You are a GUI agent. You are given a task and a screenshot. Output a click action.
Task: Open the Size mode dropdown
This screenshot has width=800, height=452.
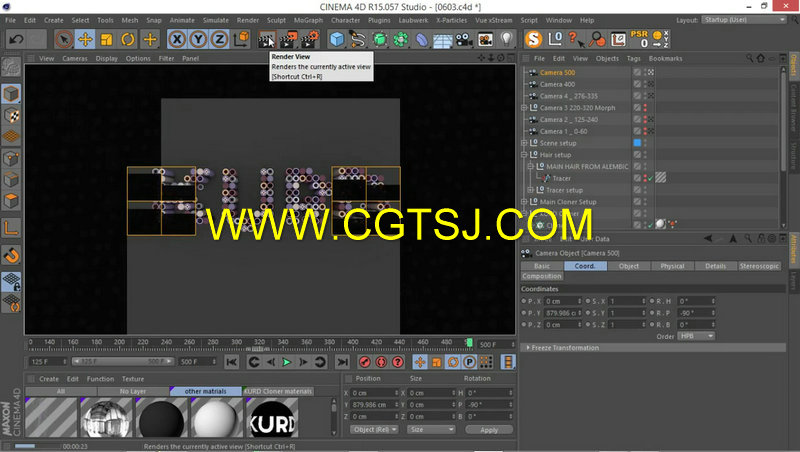431,430
